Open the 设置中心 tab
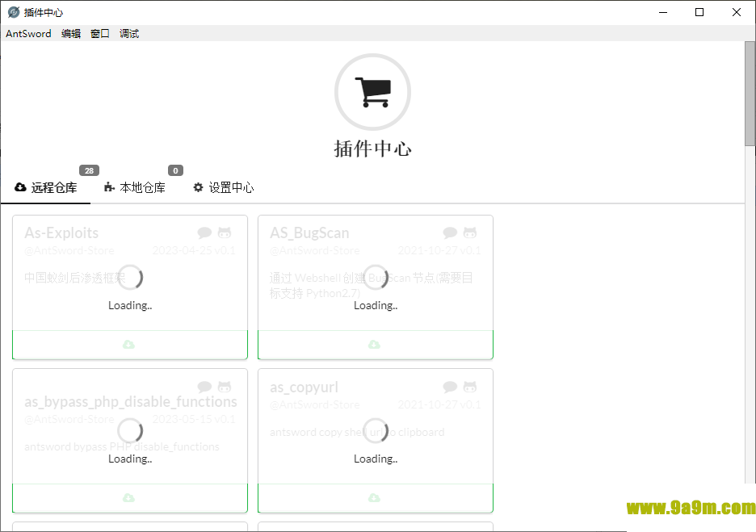Viewport: 756px width, 532px height. tap(223, 187)
